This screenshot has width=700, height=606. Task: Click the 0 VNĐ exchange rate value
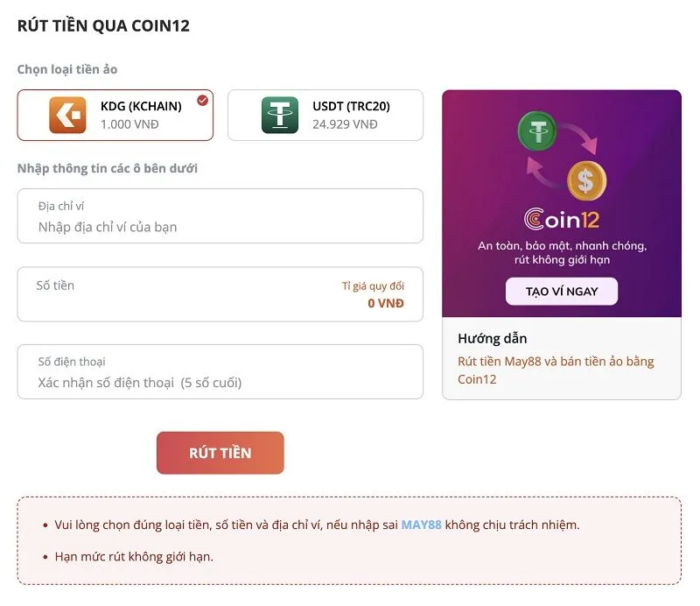(385, 303)
